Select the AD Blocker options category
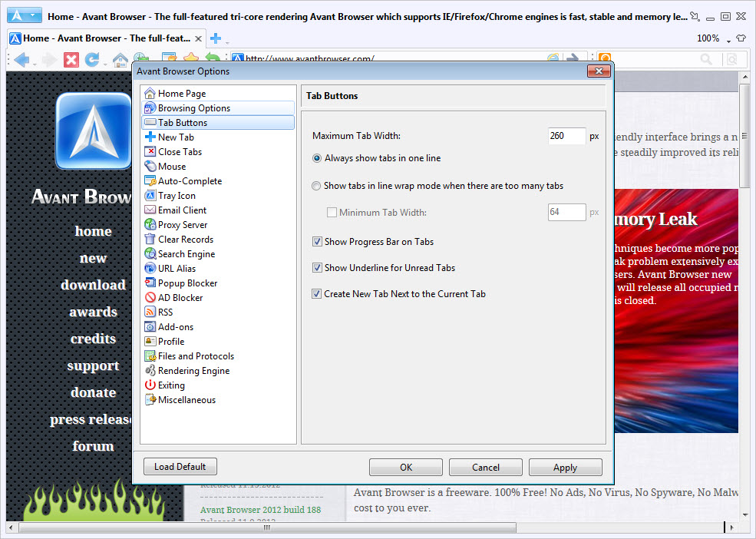Screen dimensions: 756x539 point(180,298)
